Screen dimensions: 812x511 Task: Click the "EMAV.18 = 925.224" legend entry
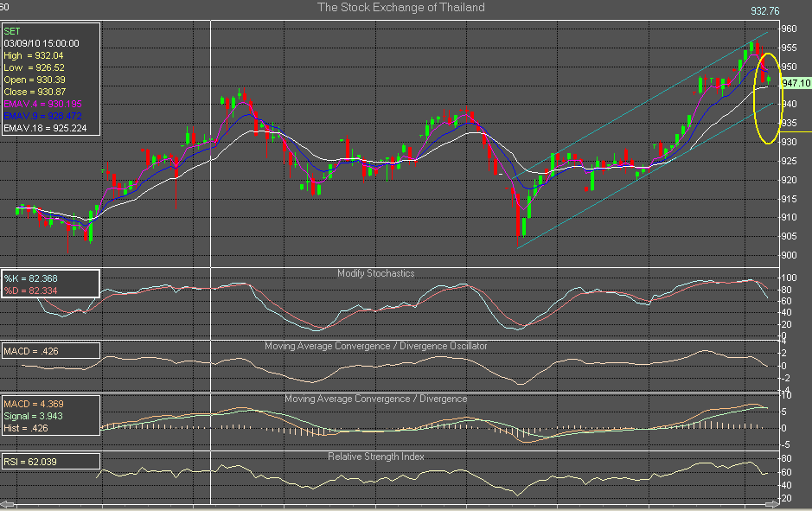coord(45,128)
